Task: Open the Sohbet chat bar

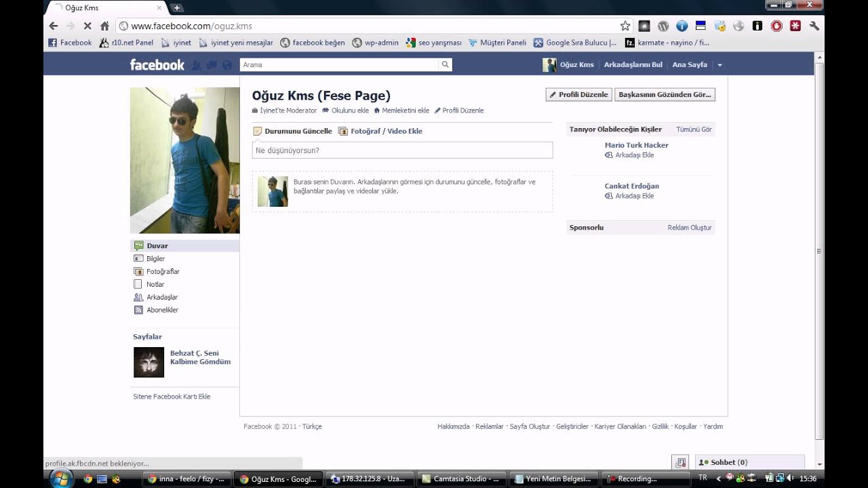Action: click(x=751, y=462)
